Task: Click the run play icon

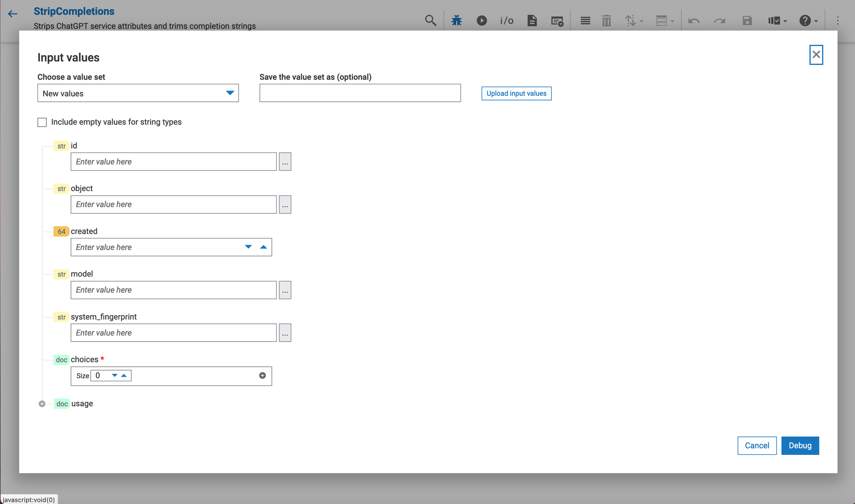Action: [x=482, y=21]
